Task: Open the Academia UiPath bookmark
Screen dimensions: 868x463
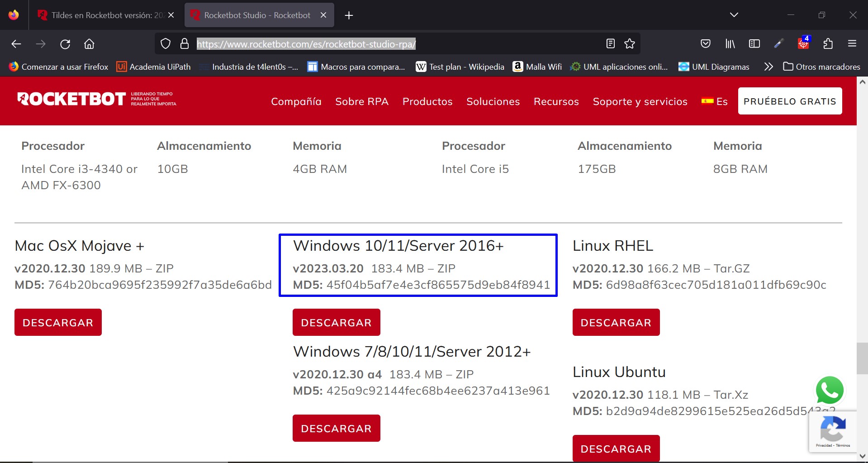Action: coord(154,67)
